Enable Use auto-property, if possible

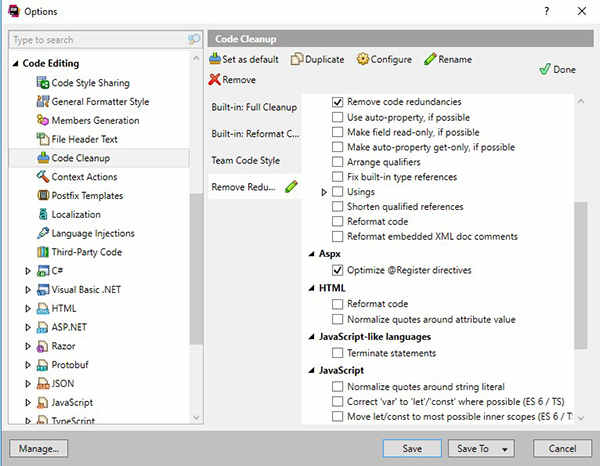(337, 117)
